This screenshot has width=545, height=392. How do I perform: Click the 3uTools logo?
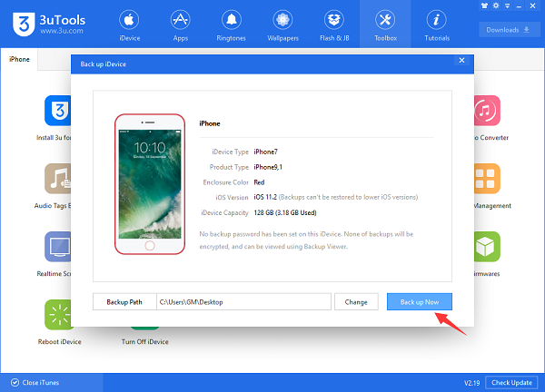coord(24,24)
